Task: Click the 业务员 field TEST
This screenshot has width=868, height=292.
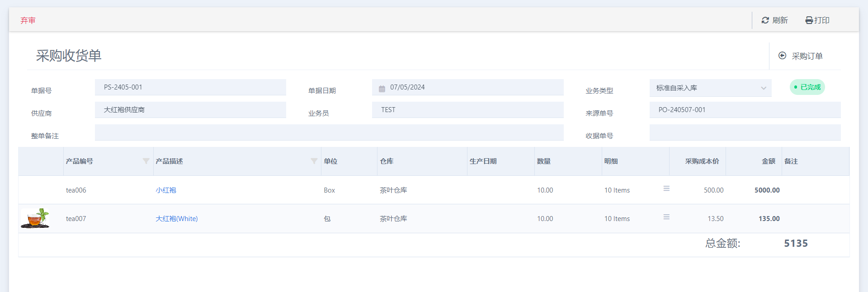Action: tap(468, 110)
